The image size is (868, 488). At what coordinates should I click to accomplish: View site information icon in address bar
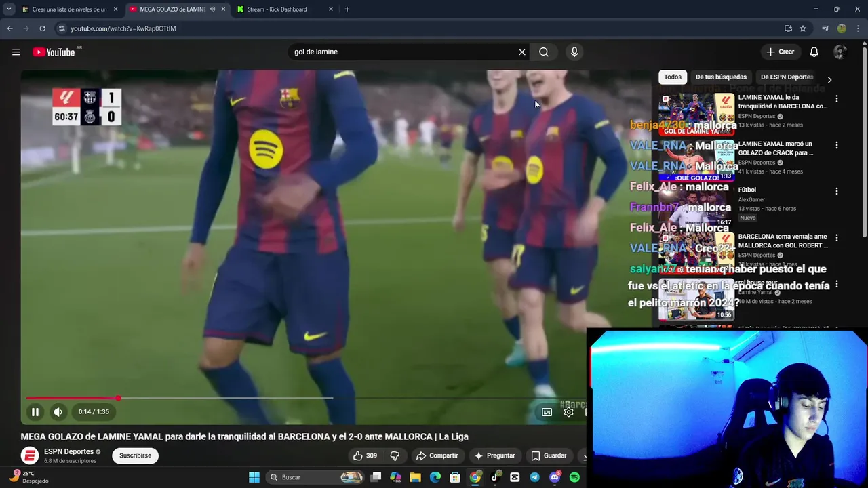[62, 28]
